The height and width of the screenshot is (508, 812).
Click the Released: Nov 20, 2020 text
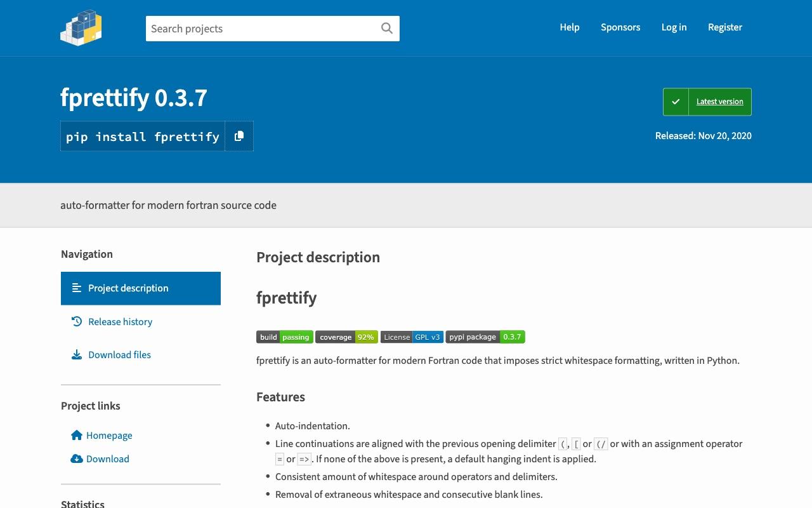[704, 136]
